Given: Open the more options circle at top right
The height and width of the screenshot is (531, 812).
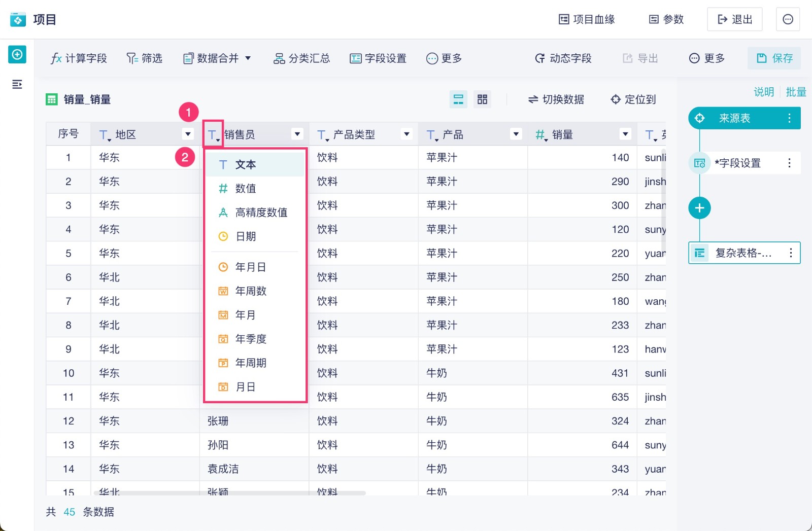Looking at the screenshot, I should point(788,19).
